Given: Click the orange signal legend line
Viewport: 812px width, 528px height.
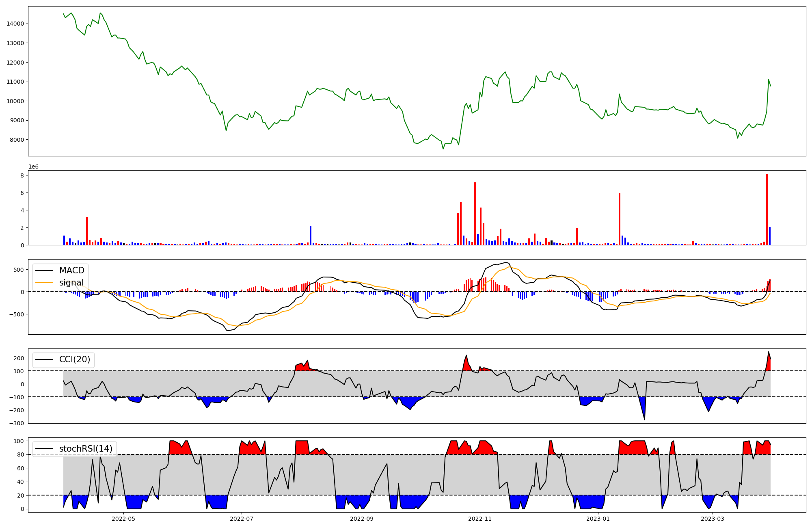Looking at the screenshot, I should [45, 283].
